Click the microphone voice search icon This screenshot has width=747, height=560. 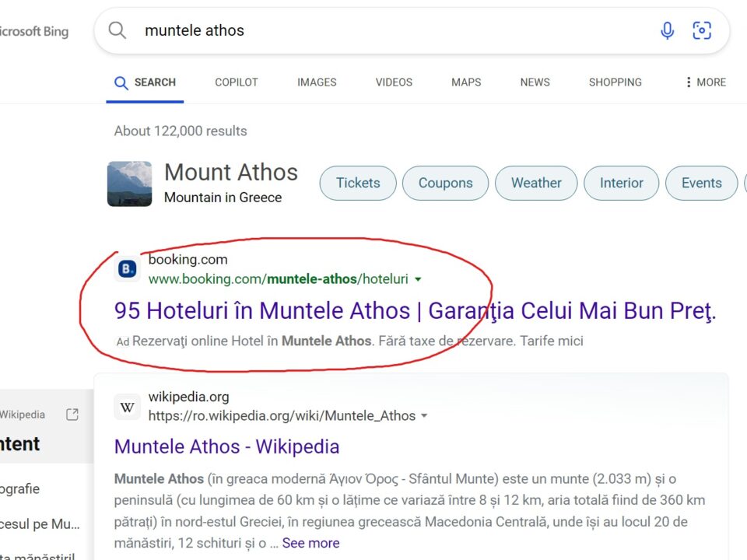667,30
